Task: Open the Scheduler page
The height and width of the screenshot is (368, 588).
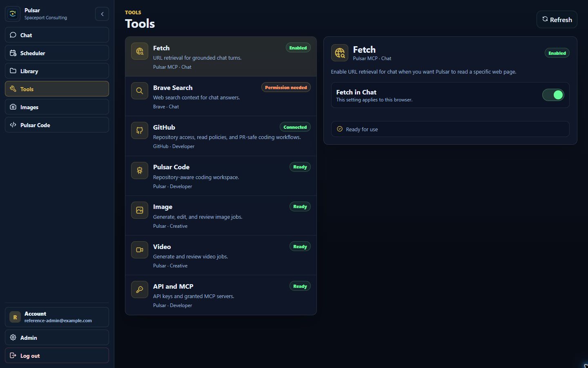Action: [57, 53]
